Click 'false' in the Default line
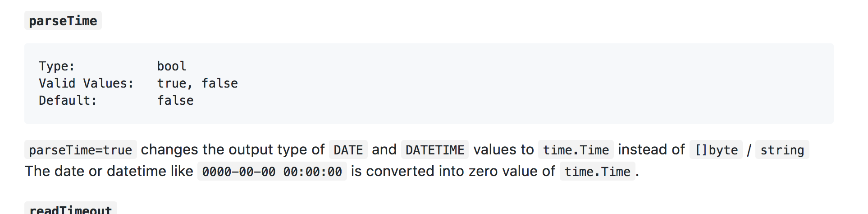868x214 pixels. coord(175,101)
